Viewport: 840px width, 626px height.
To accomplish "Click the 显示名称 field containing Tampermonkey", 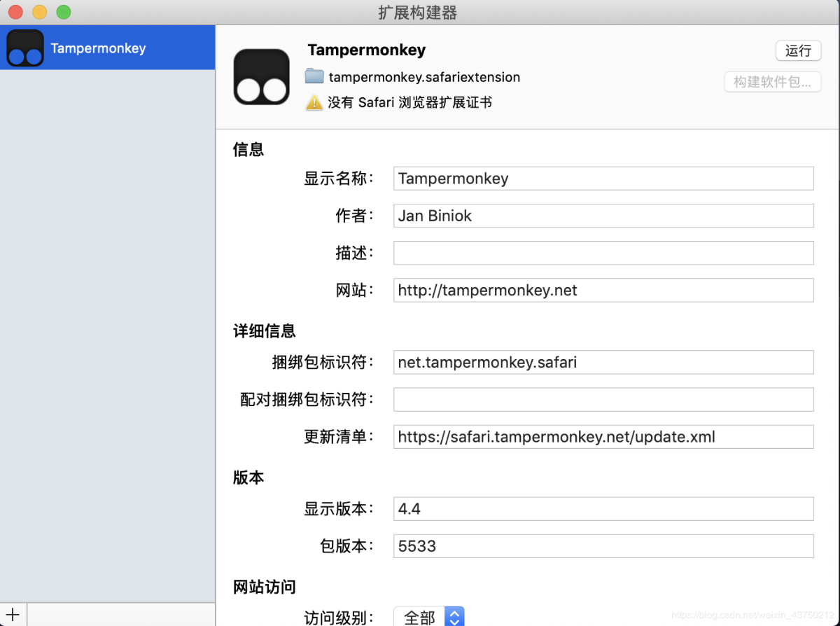I will tap(603, 178).
